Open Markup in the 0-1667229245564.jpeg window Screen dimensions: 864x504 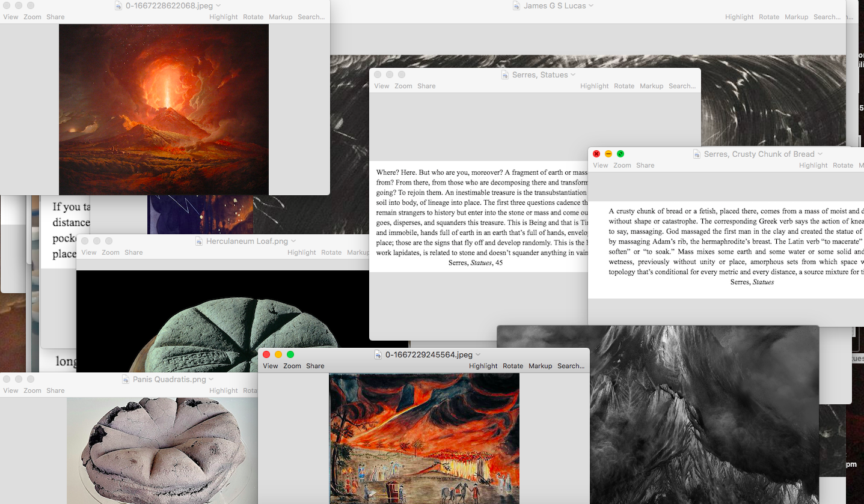coord(541,366)
